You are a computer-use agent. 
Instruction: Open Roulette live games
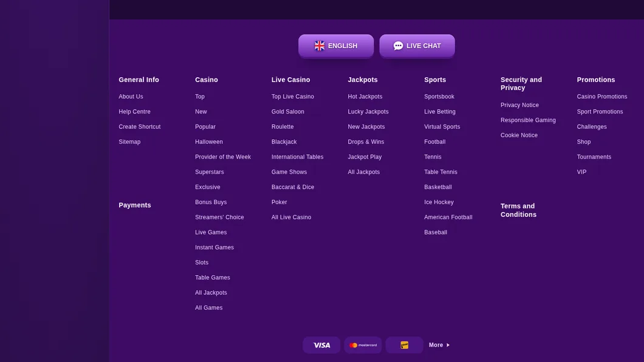pyautogui.click(x=282, y=127)
